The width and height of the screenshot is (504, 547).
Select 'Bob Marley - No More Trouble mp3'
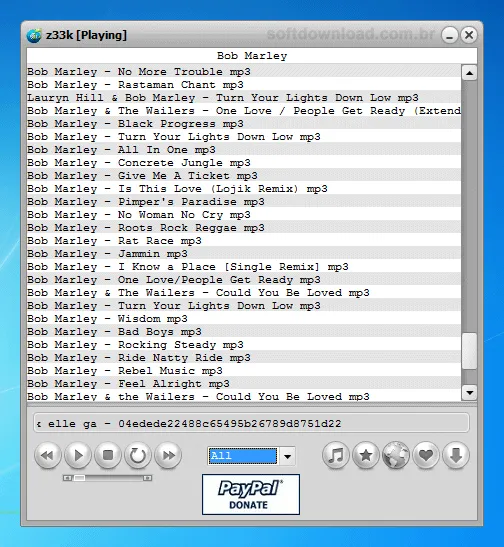(244, 72)
